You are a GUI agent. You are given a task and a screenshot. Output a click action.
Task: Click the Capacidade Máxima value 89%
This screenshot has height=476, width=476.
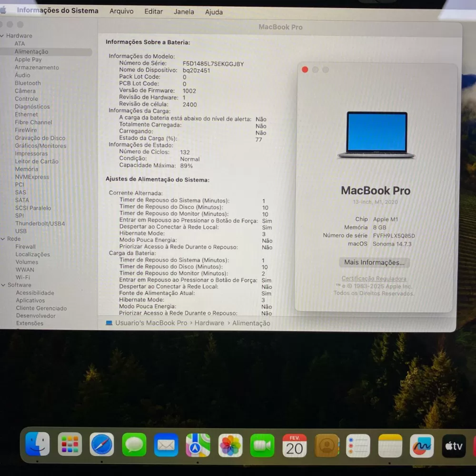click(187, 166)
